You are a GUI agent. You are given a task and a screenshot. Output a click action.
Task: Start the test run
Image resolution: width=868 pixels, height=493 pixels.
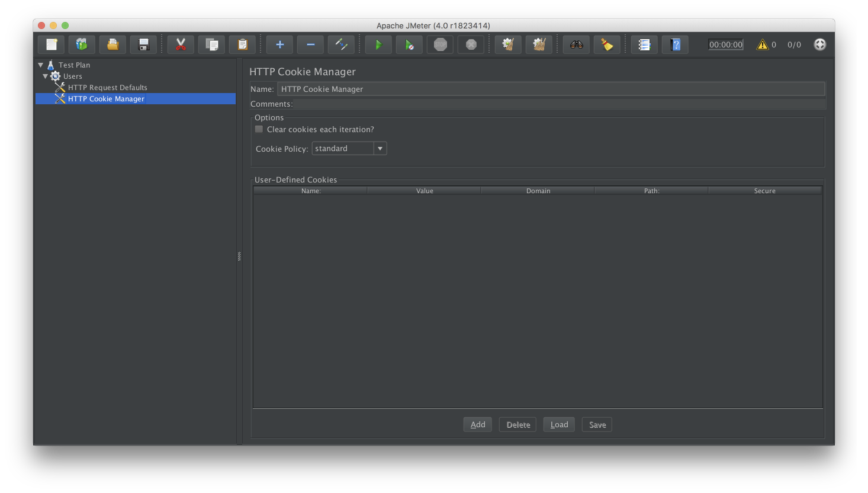click(378, 44)
